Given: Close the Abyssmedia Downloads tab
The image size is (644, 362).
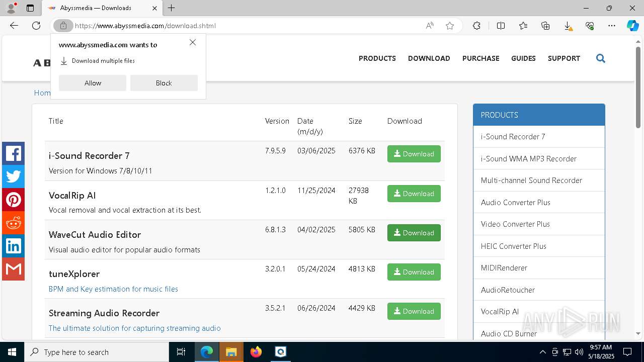Looking at the screenshot, I should coord(155,8).
